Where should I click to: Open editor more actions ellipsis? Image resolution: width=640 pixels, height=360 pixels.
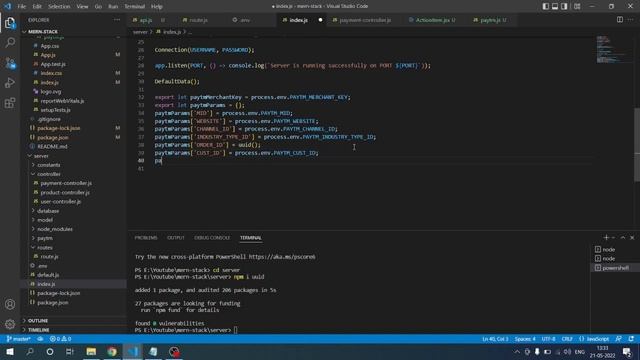631,20
